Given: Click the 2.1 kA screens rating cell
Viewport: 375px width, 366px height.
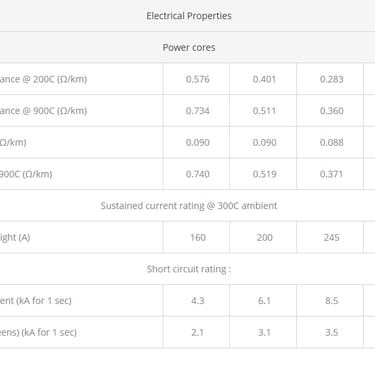Looking at the screenshot, I should pyautogui.click(x=198, y=332).
